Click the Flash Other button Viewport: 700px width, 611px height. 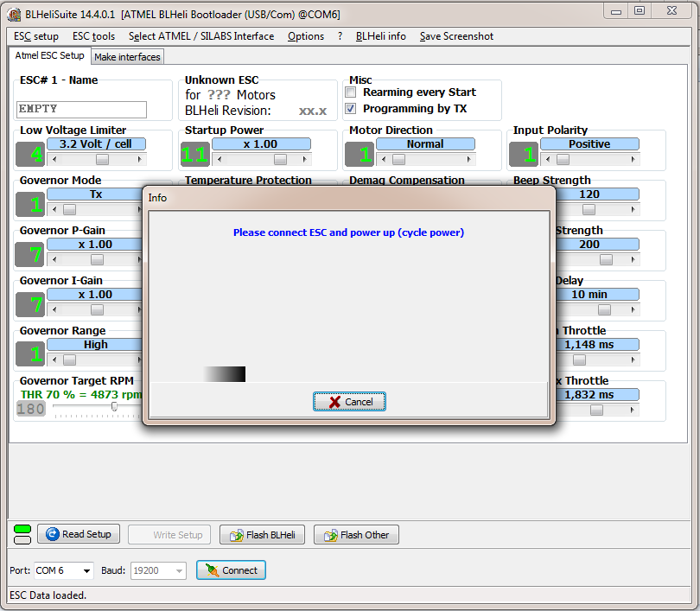tap(356, 535)
